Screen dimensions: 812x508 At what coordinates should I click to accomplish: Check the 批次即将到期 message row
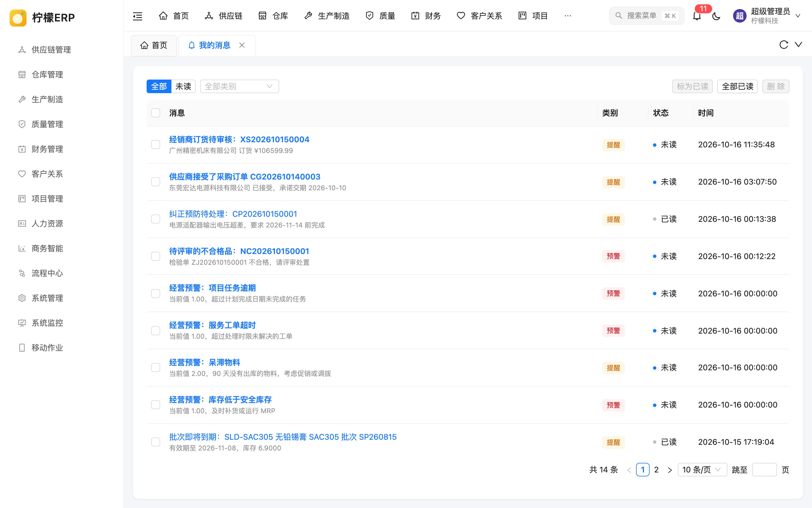[x=156, y=442]
